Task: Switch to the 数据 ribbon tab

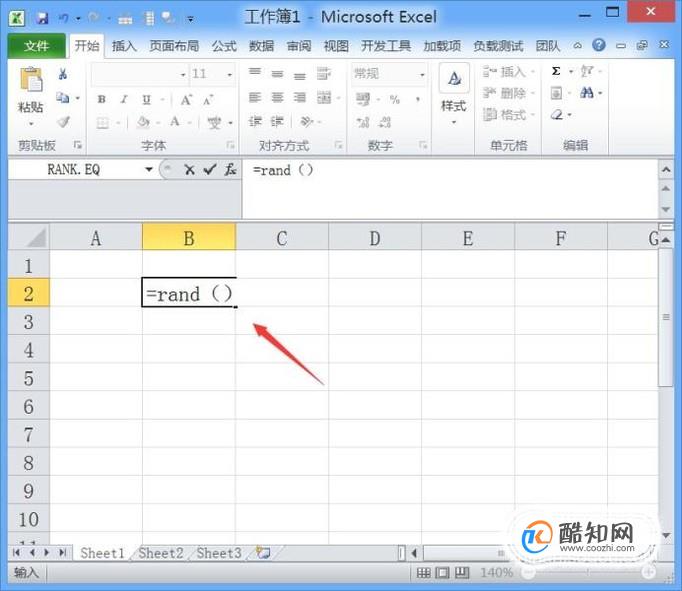Action: point(261,46)
